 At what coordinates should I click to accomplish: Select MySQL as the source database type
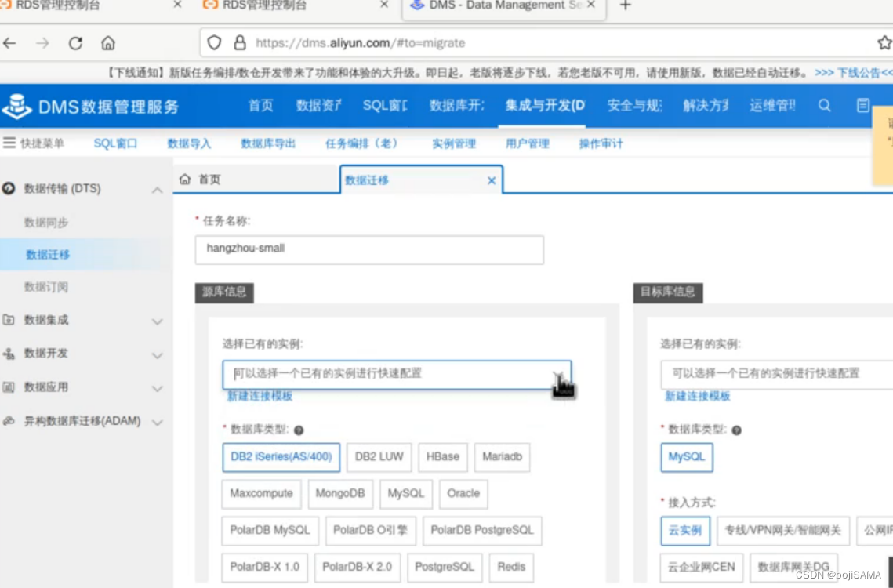[x=405, y=494]
